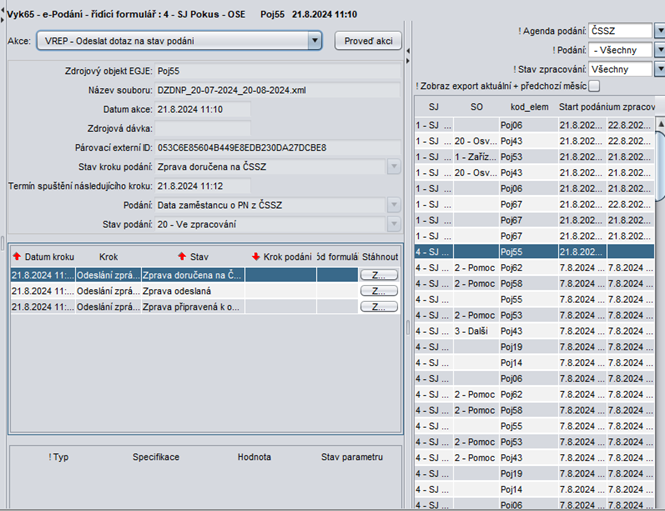
Task: Click Z... download button in Zpráva doručena row
Action: tap(379, 275)
